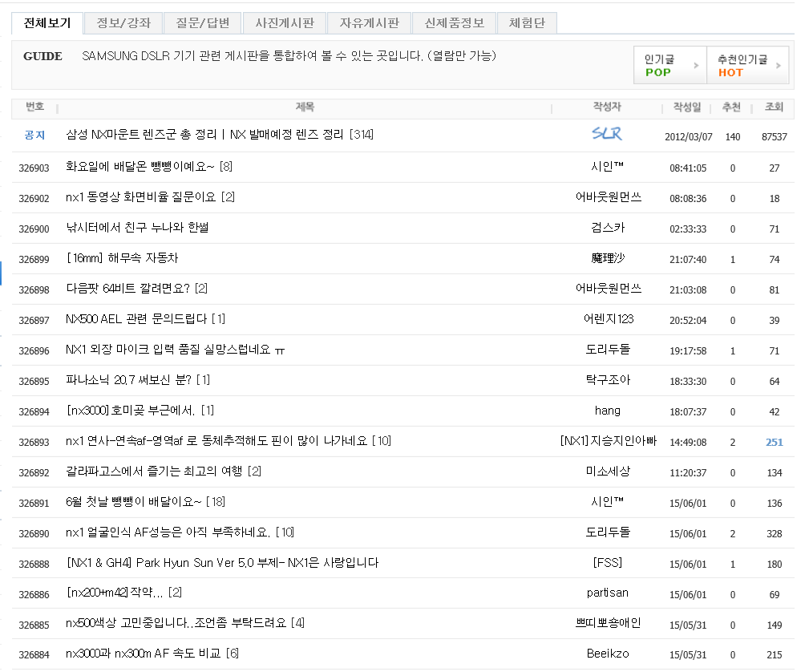The width and height of the screenshot is (805, 672).
Task: Open the 사진게시판 tab
Action: 285,23
